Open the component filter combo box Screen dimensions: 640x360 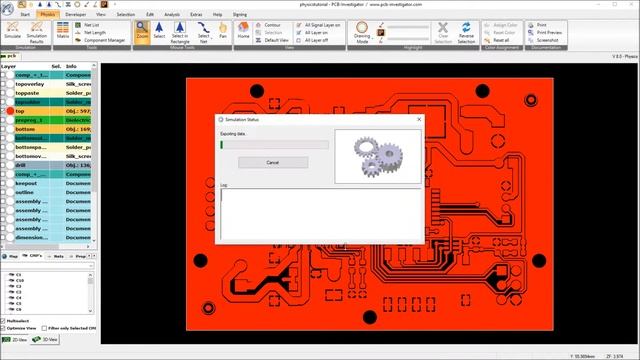pyautogui.click(x=48, y=266)
